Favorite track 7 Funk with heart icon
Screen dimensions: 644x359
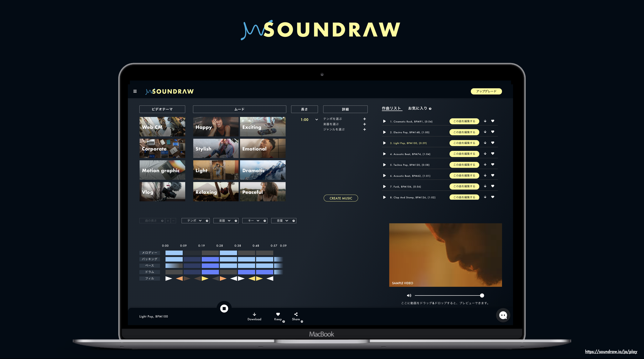[492, 186]
